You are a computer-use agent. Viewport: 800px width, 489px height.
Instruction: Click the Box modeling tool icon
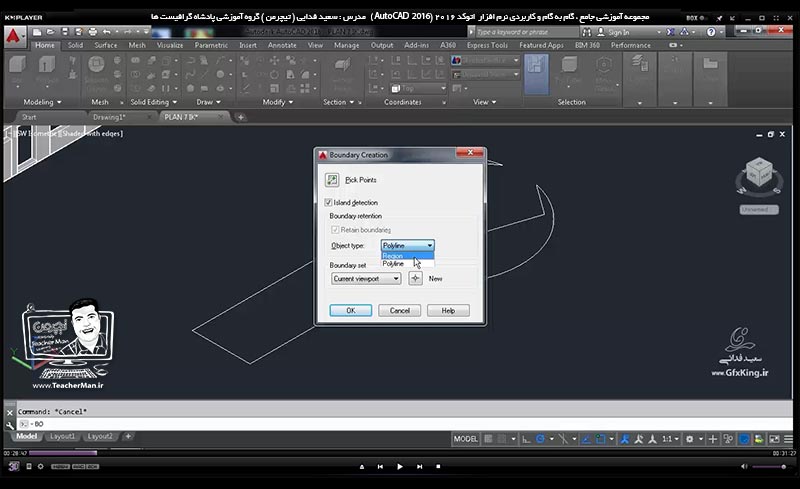(17, 66)
